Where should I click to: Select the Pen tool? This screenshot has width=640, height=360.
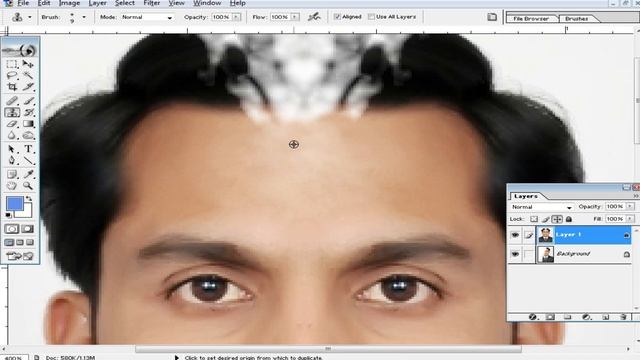[x=12, y=160]
